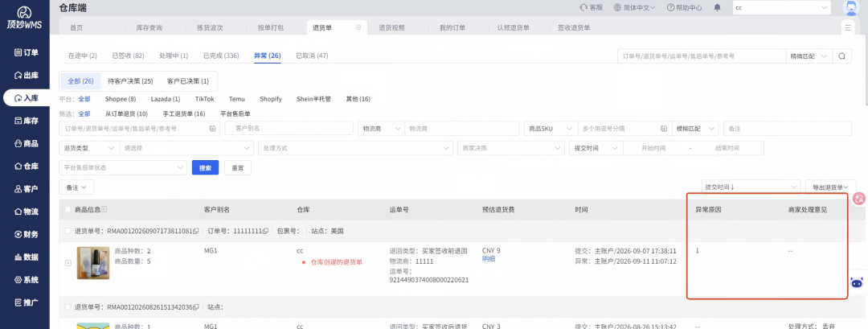
Task: Open the 出库 sidebar menu
Action: (26, 76)
